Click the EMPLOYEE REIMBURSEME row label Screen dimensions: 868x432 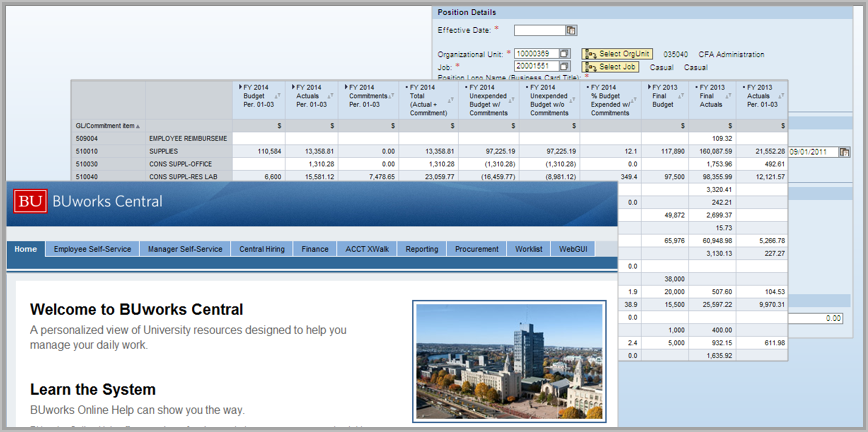[188, 138]
